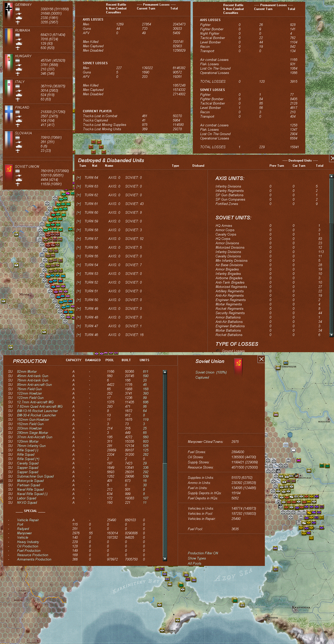Click the All Pools link
The image size is (334, 644).
coord(194,563)
